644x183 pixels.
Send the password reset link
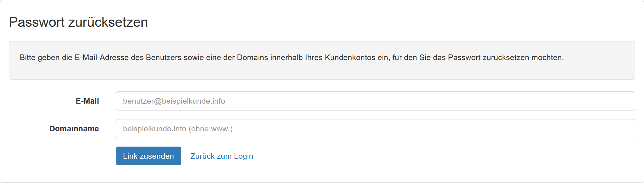tap(148, 156)
